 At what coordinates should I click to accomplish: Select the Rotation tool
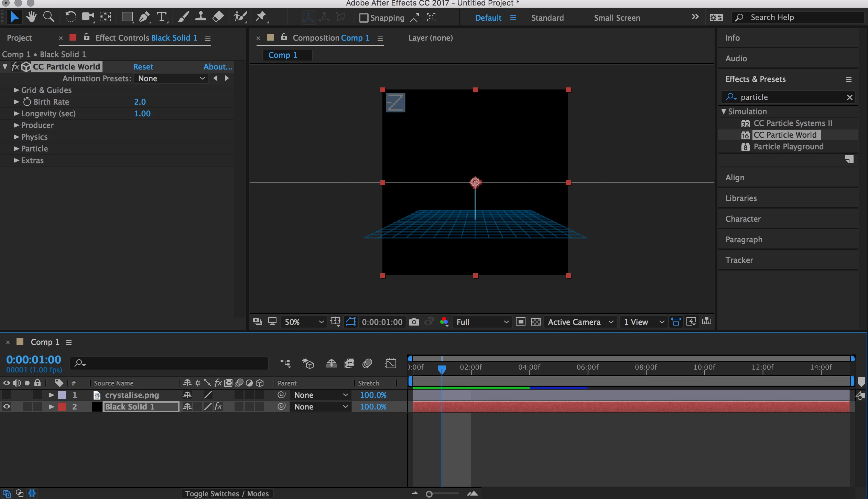tap(70, 17)
